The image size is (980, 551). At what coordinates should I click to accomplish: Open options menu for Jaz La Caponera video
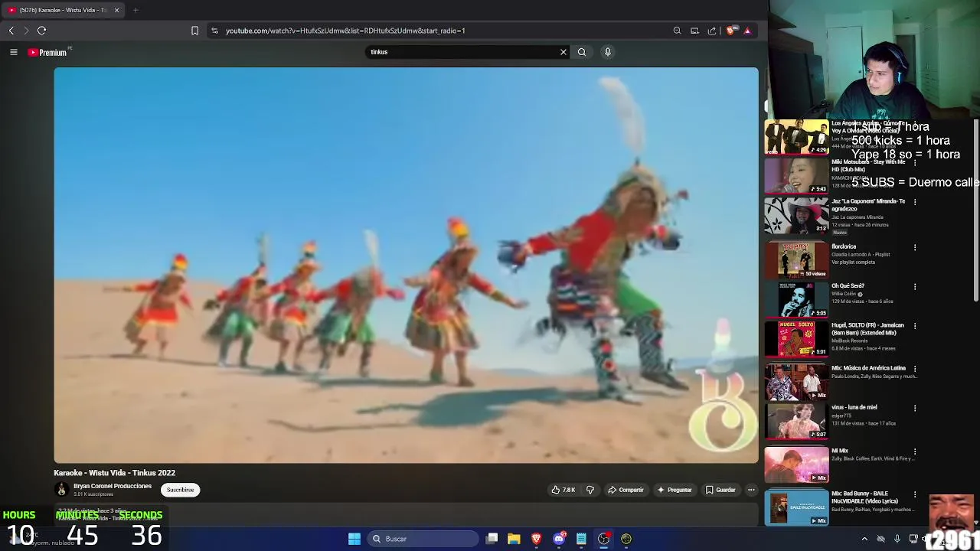click(x=915, y=202)
